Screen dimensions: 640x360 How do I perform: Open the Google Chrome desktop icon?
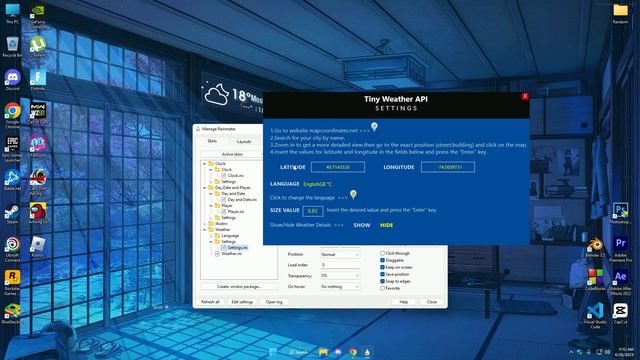12,115
